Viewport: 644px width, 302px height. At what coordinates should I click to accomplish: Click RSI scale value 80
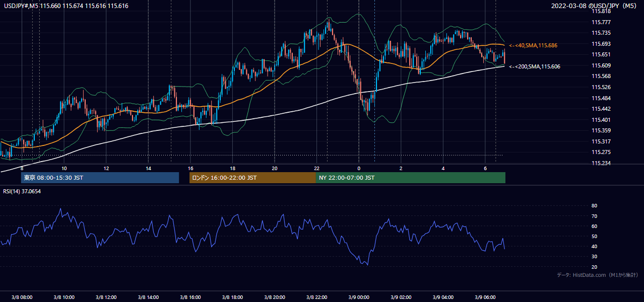click(594, 206)
